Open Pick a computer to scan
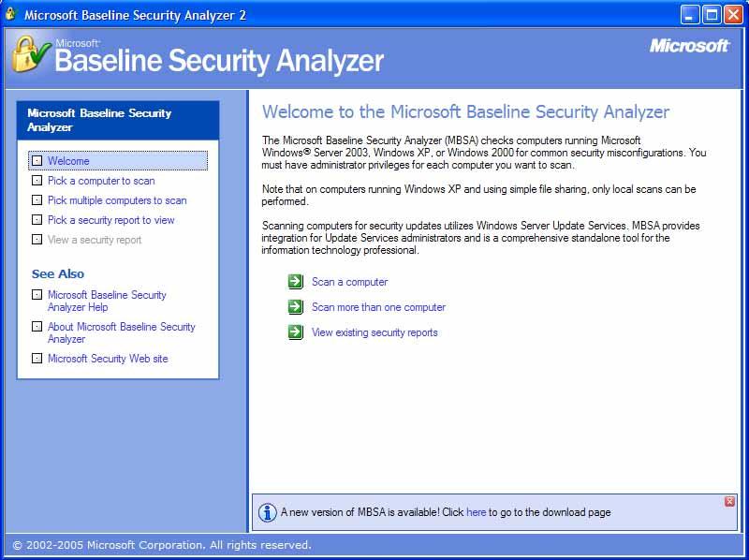The image size is (749, 560). tap(101, 181)
